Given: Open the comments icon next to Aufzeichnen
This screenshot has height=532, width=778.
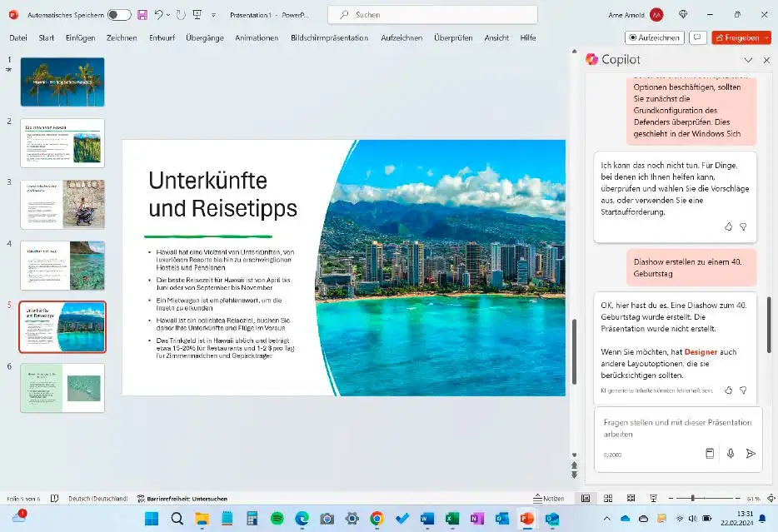Looking at the screenshot, I should tap(698, 37).
